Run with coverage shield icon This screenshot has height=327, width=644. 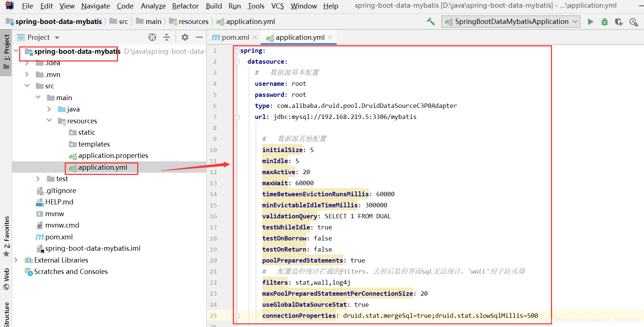pyautogui.click(x=619, y=22)
